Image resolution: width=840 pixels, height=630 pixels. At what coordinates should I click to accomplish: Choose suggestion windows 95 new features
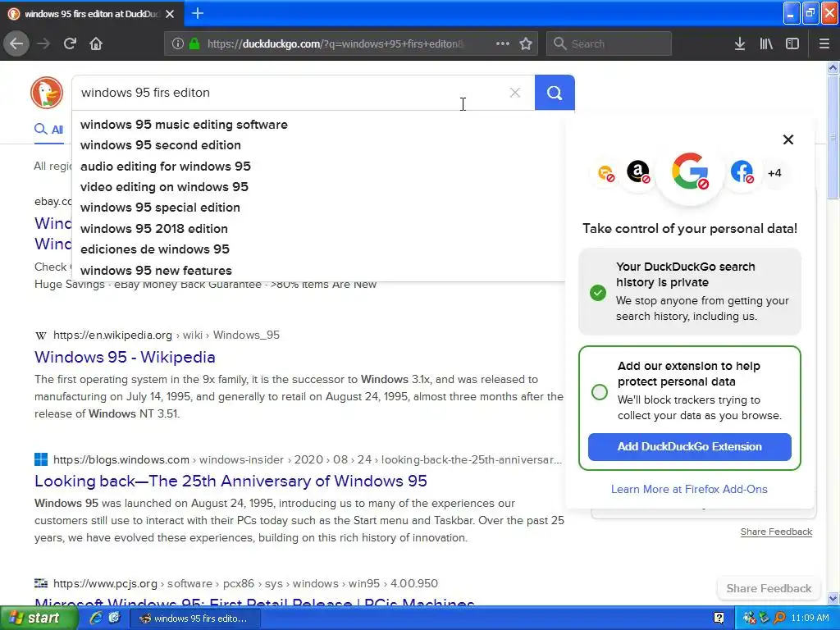318,271
